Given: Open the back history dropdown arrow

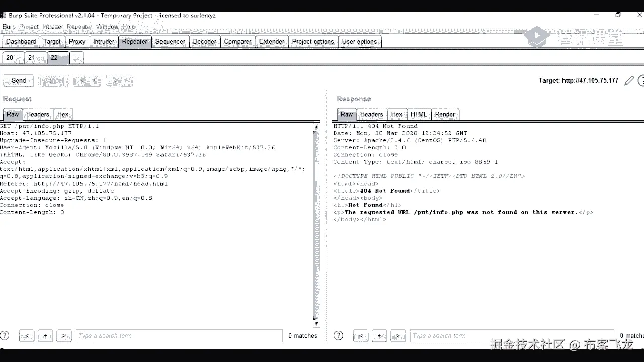Looking at the screenshot, I should coord(95,80).
